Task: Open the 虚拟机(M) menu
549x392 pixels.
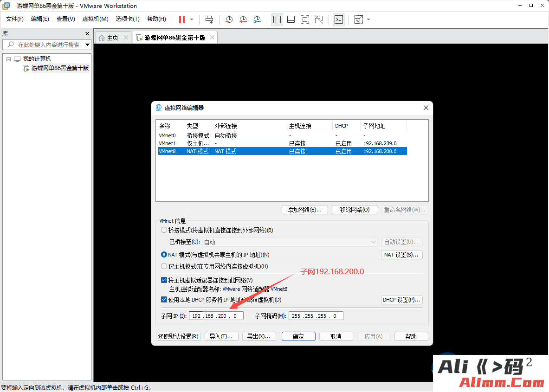Action: pyautogui.click(x=95, y=19)
